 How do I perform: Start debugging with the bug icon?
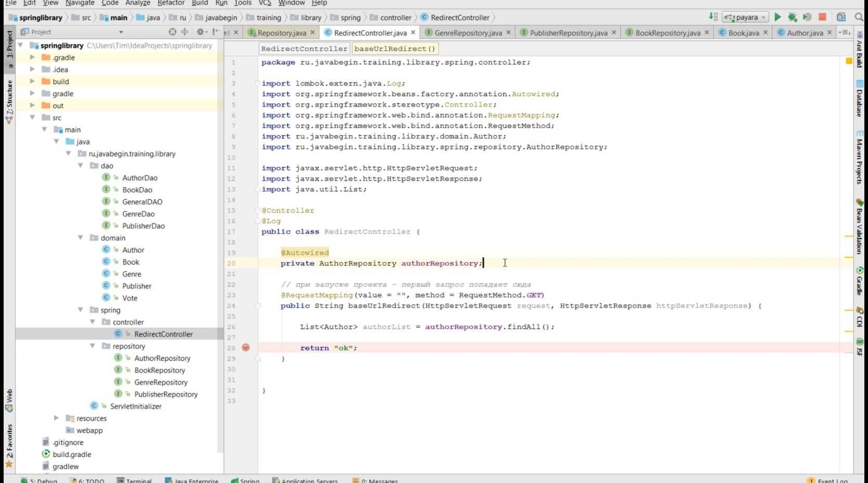click(x=792, y=17)
